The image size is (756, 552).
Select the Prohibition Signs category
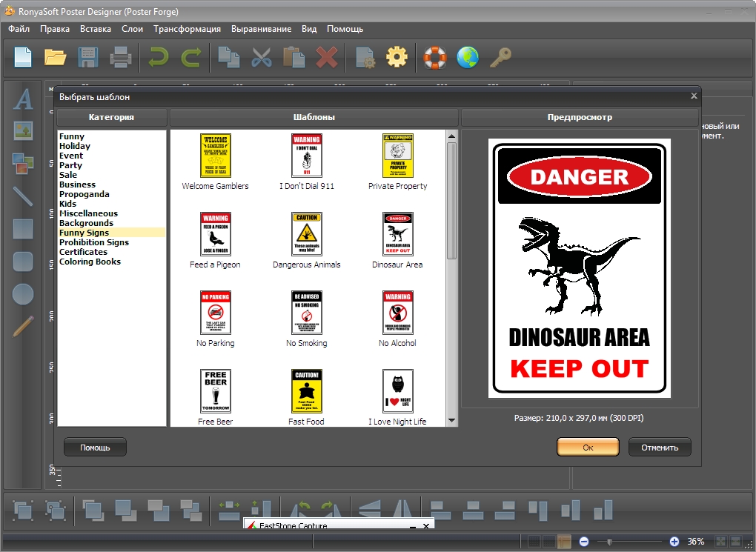[94, 242]
